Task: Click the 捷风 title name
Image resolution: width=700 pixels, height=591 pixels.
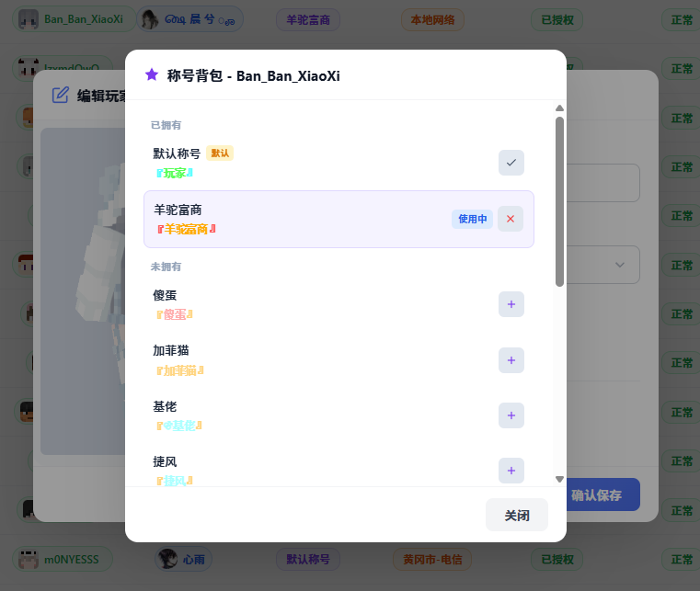Action: click(165, 461)
